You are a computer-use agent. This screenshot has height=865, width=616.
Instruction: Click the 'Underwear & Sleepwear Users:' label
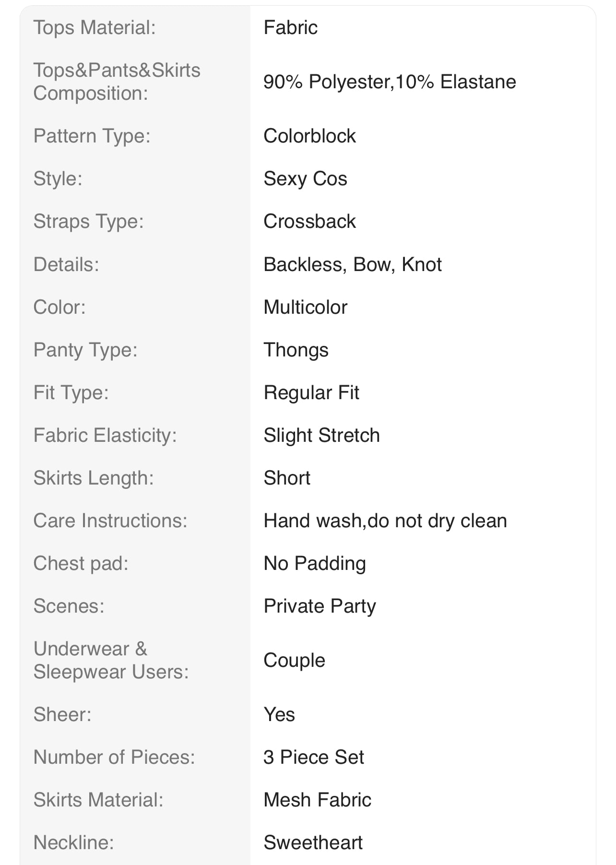[111, 660]
